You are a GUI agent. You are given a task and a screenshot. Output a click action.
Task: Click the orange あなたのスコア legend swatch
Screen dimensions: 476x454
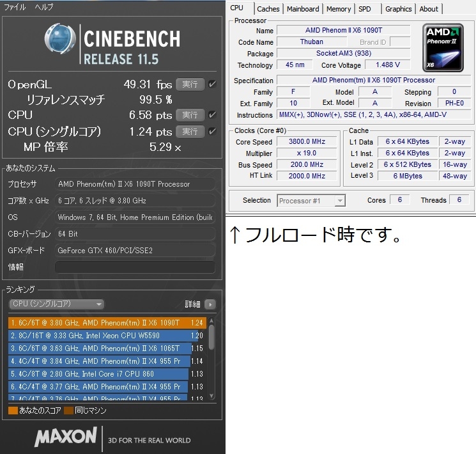[x=13, y=411]
